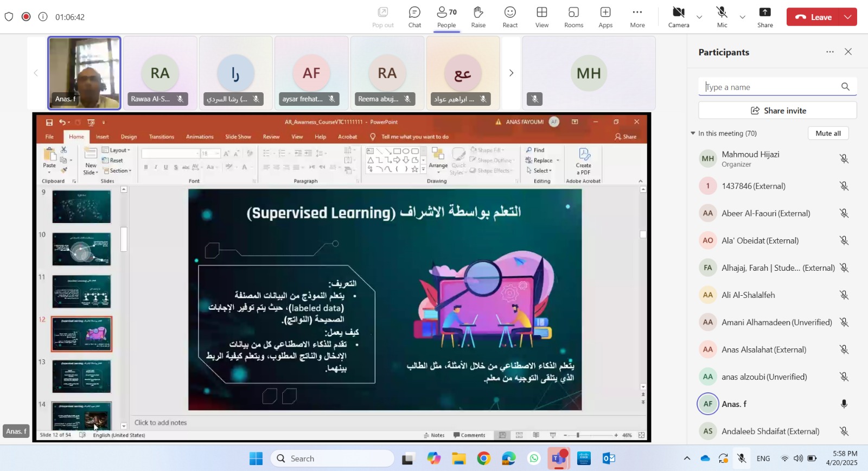868x471 pixels.
Task: Raise your hand in the meeting
Action: coord(478,17)
